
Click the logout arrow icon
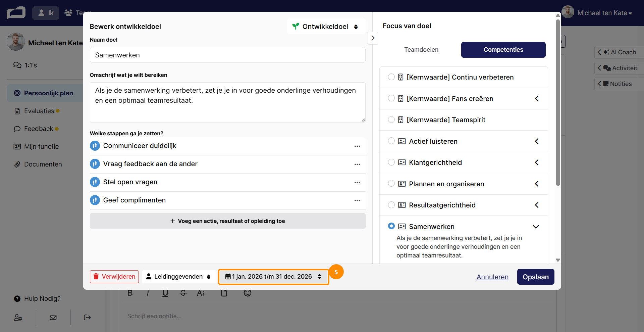(87, 317)
